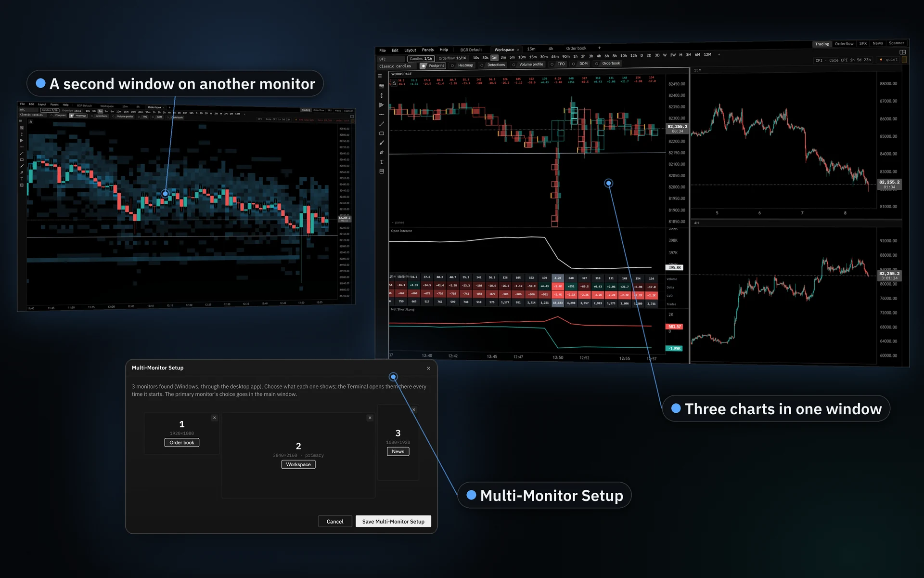This screenshot has height=578, width=924.
Task: Open the layout grid icon below the Scanner tab
Action: 903,52
